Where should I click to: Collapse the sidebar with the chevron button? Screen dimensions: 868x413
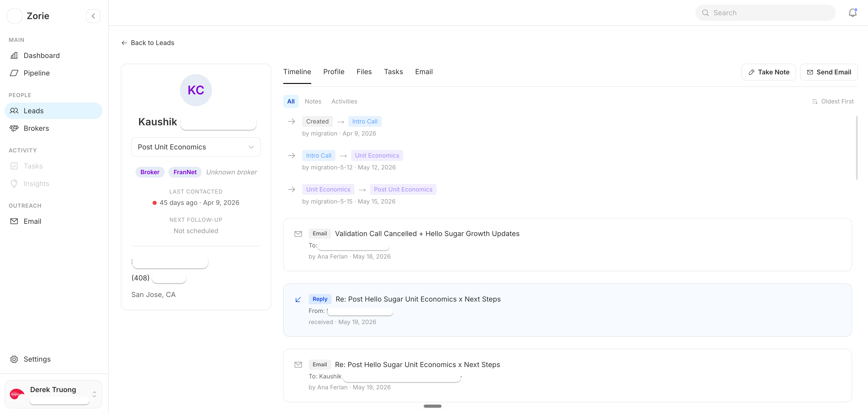(93, 16)
